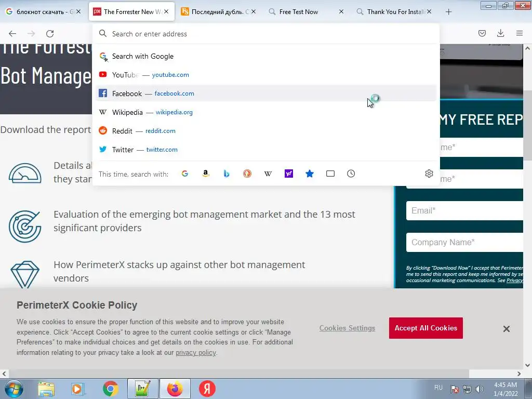Click the vertical scrollbar down arrow
This screenshot has width=532, height=399.
pyautogui.click(x=528, y=366)
